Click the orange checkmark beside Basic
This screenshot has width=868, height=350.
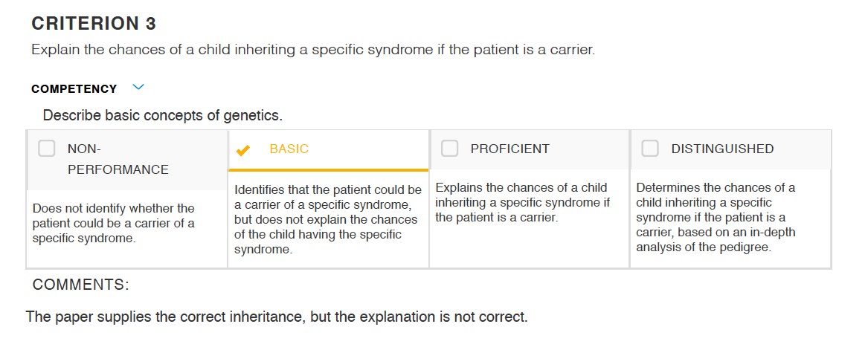pos(242,150)
